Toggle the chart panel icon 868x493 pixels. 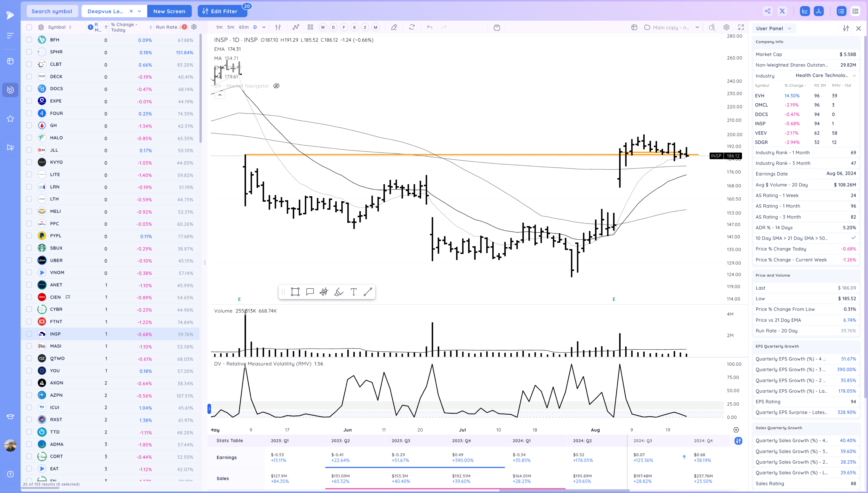point(805,11)
